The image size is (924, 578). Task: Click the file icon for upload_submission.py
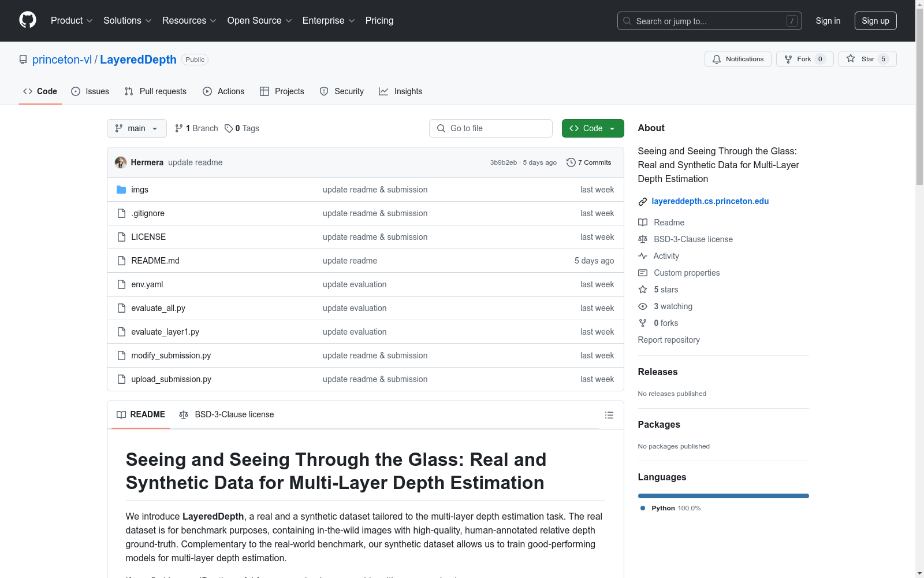coord(121,379)
